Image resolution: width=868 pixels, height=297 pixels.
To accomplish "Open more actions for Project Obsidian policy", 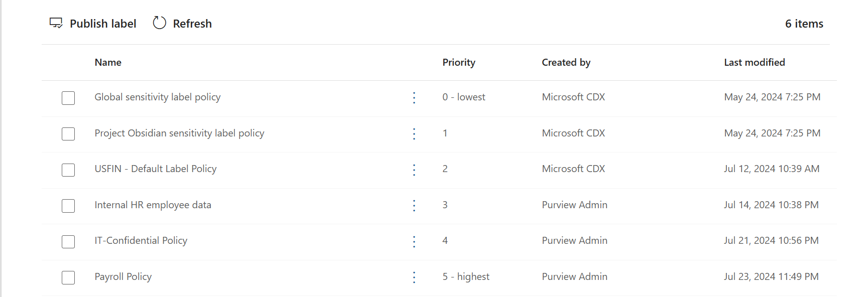I will pyautogui.click(x=414, y=134).
